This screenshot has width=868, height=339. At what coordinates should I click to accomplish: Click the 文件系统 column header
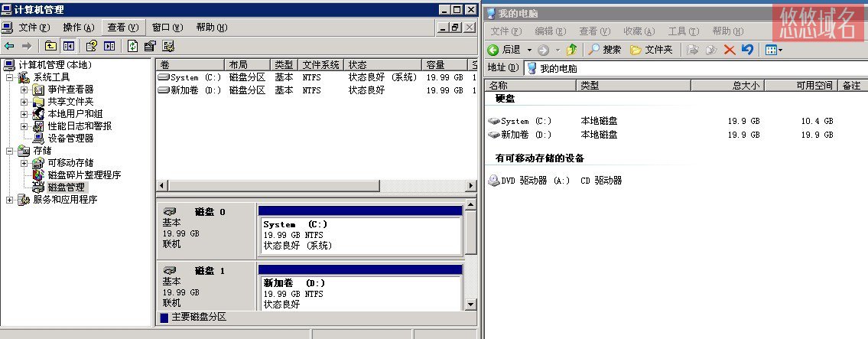(x=321, y=65)
